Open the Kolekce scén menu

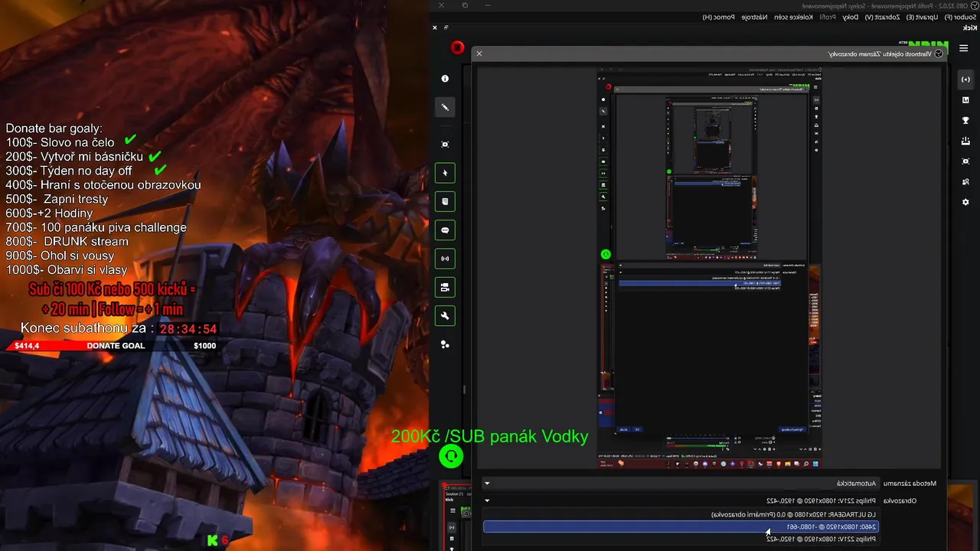(793, 17)
